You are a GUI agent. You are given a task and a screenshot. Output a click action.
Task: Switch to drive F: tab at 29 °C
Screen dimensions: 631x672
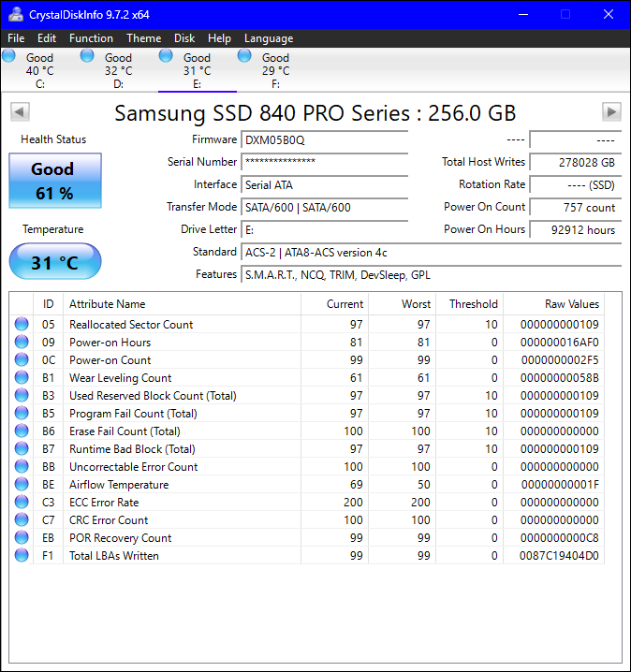(x=275, y=70)
